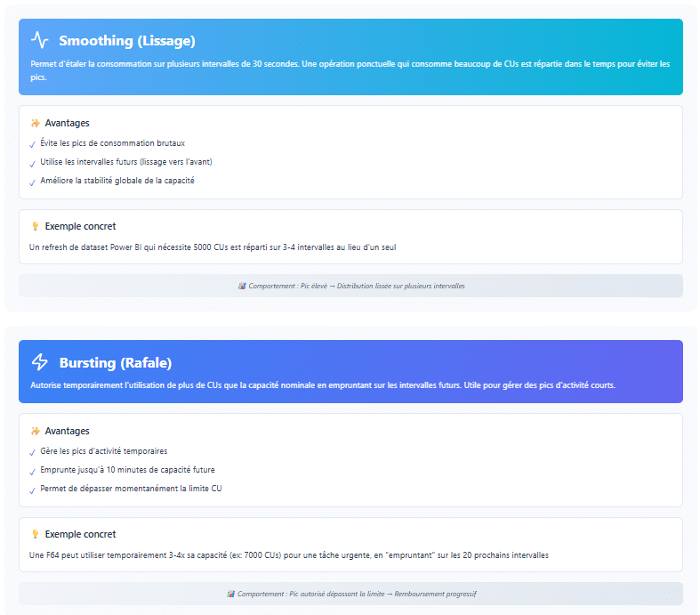Select the lightbulb icon in Bursting's Exemple concret

coord(36,535)
